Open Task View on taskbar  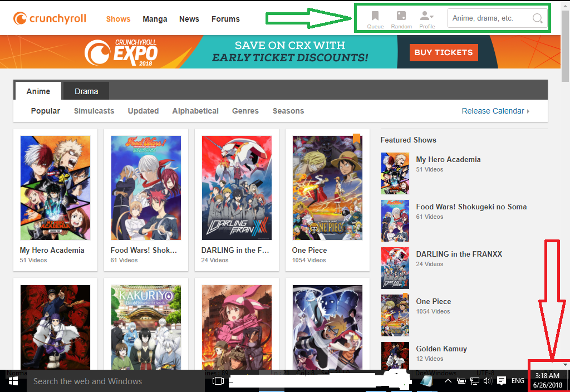pos(218,381)
